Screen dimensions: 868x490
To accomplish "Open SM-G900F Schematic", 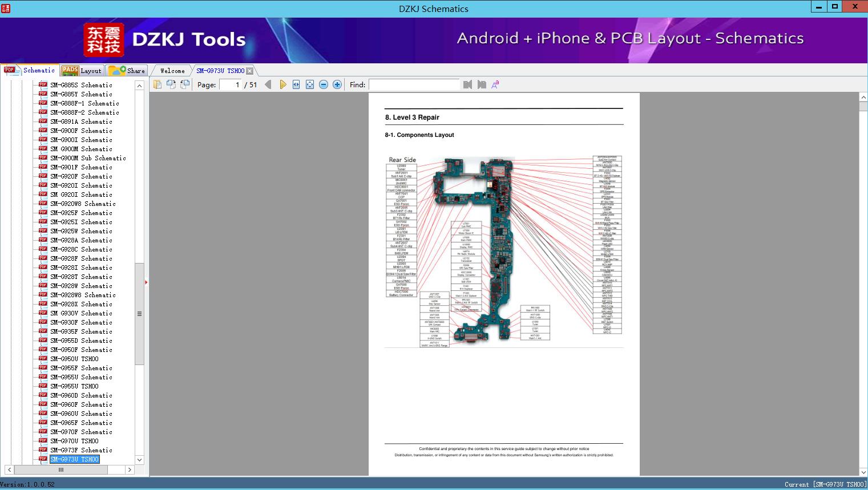I will tap(81, 131).
